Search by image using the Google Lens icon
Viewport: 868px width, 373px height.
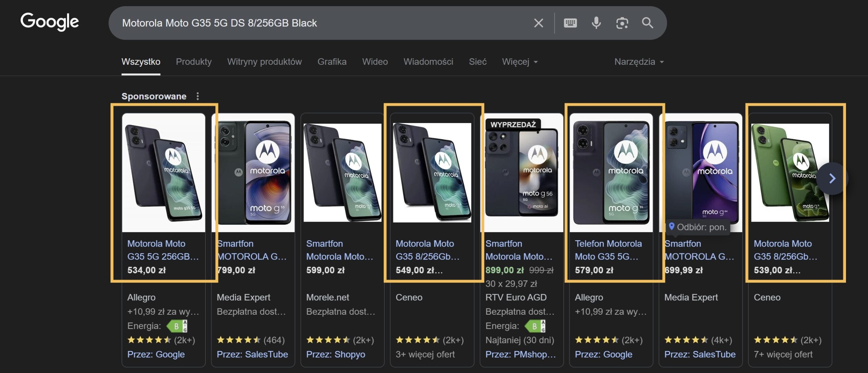(622, 23)
